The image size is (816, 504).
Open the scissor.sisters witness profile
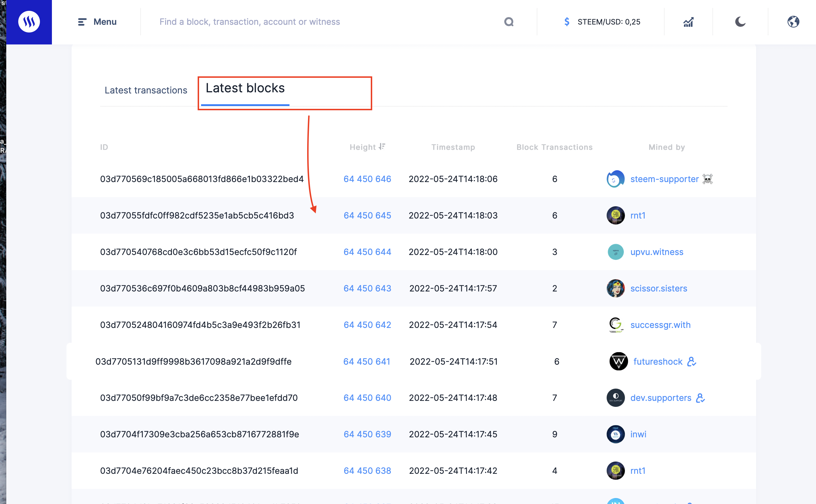click(x=659, y=289)
